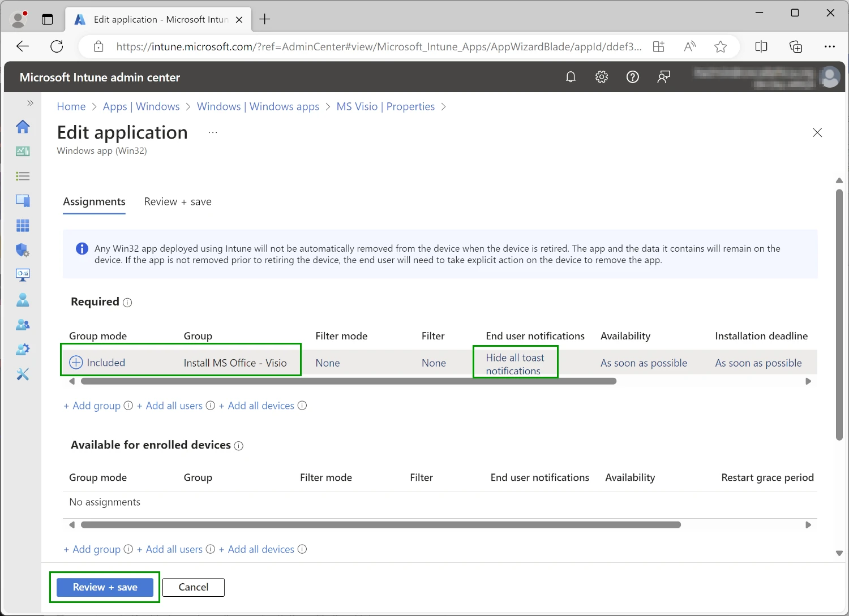Go to the Apps | Windows breadcrumb
This screenshot has height=616, width=849.
tap(141, 106)
